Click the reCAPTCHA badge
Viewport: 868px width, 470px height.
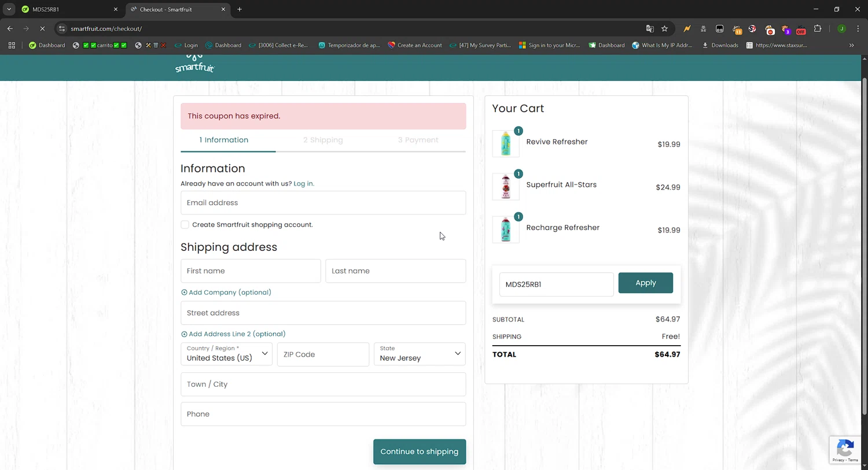pos(845,450)
